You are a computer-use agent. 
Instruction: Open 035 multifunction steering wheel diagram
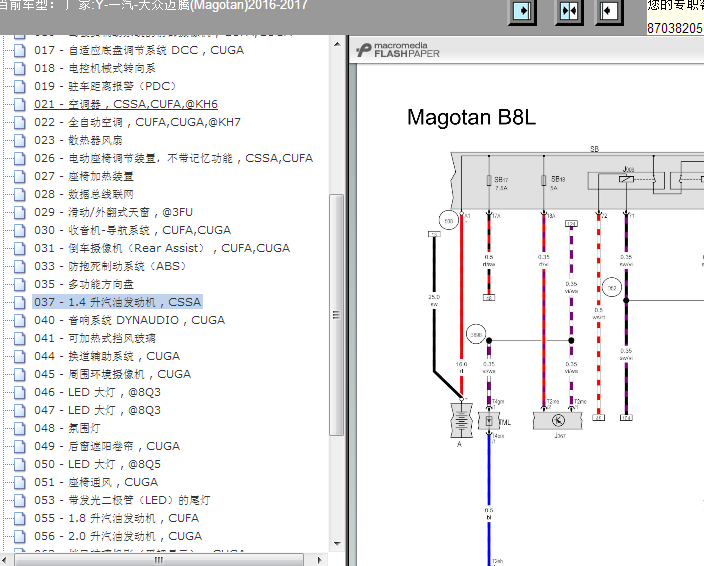(x=84, y=284)
